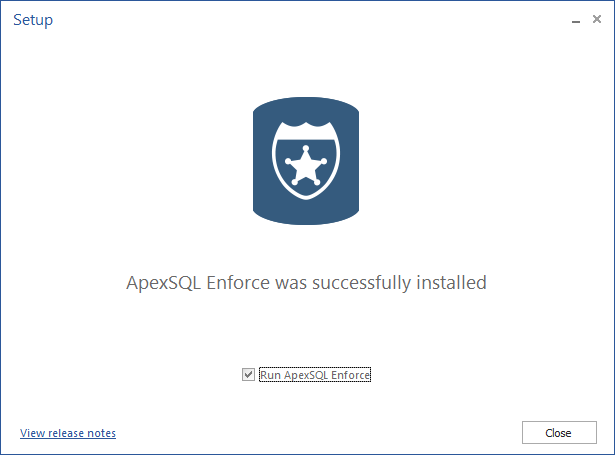Click the white shield badge outline
Image resolution: width=615 pixels, height=455 pixels.
coord(306,160)
